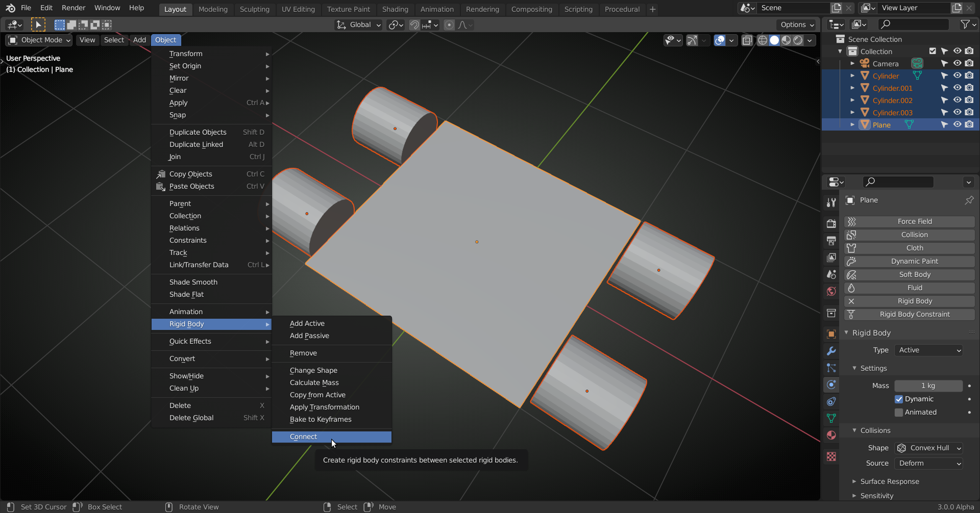
Task: Toggle snapping magnet icon
Action: (x=414, y=25)
